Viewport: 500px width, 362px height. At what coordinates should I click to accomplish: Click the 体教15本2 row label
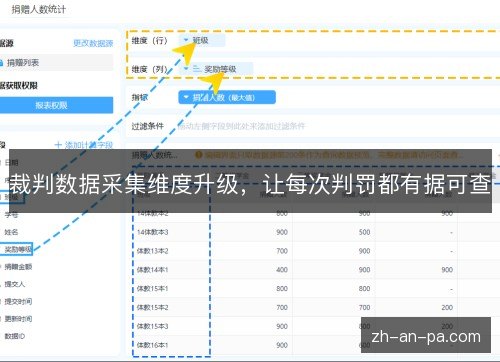click(x=153, y=307)
